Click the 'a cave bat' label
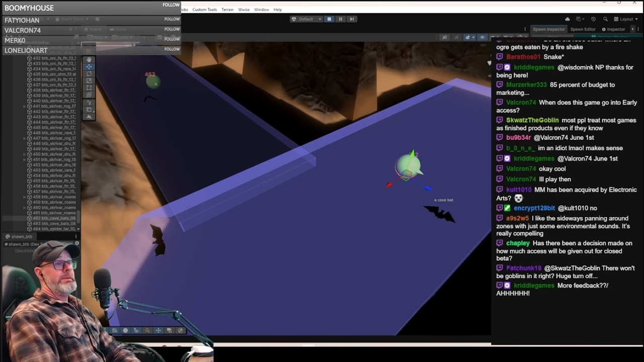The image size is (644, 362). tap(444, 200)
